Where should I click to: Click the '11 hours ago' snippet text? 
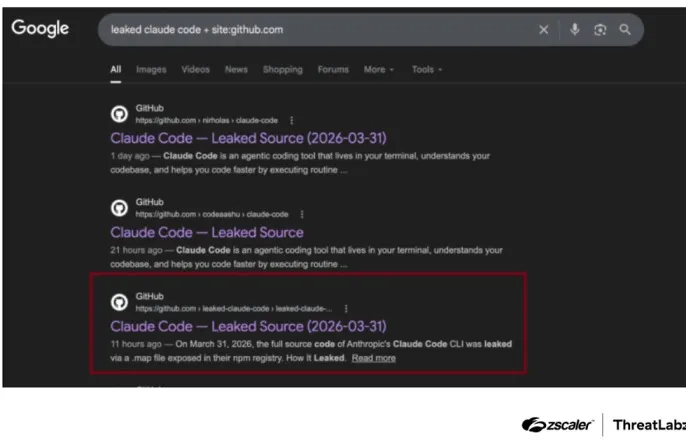tap(136, 344)
